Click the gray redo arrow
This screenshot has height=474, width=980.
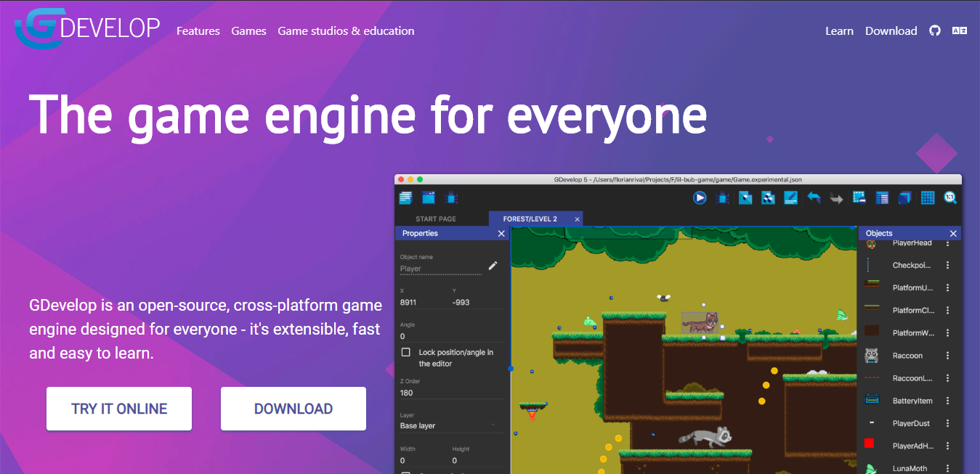tap(836, 197)
